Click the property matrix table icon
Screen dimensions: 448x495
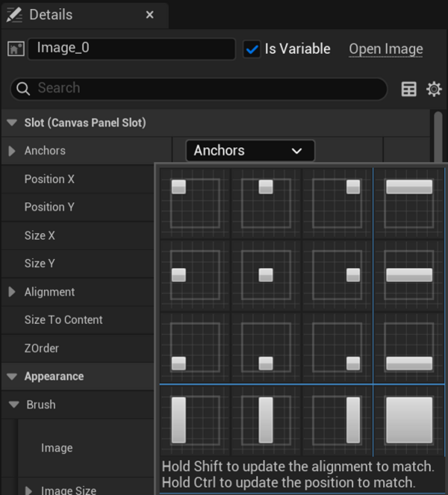(x=409, y=89)
